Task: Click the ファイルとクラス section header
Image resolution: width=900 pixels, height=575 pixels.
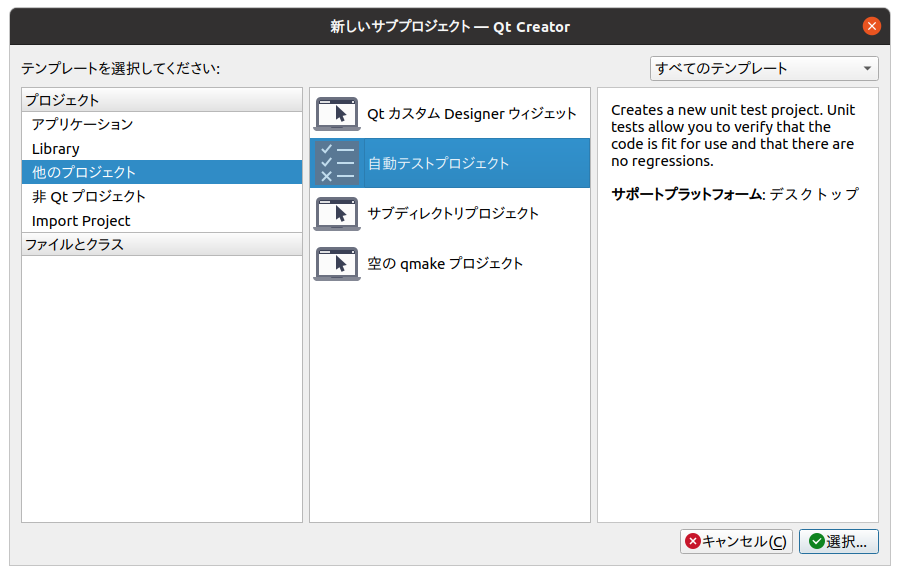Action: point(162,244)
